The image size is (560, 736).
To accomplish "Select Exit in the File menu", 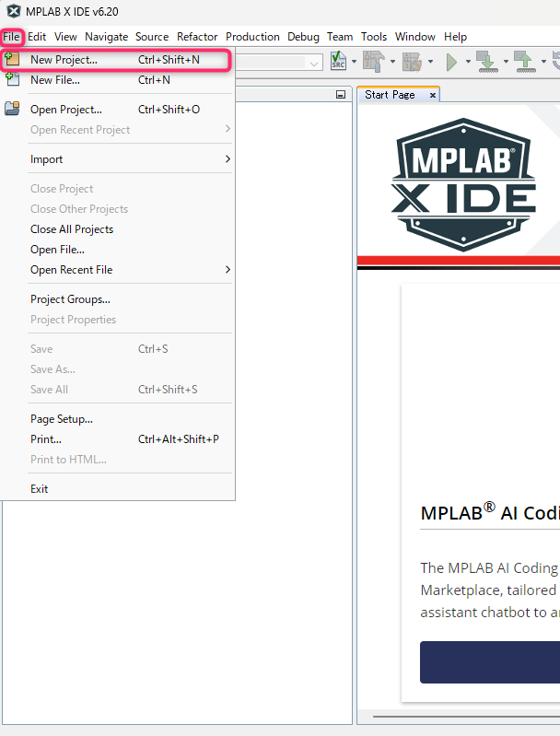I will (117, 488).
